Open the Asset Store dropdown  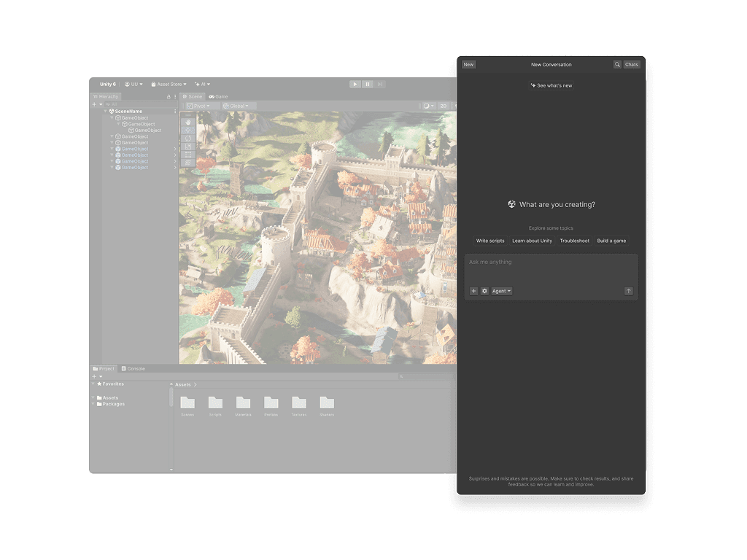coord(169,85)
